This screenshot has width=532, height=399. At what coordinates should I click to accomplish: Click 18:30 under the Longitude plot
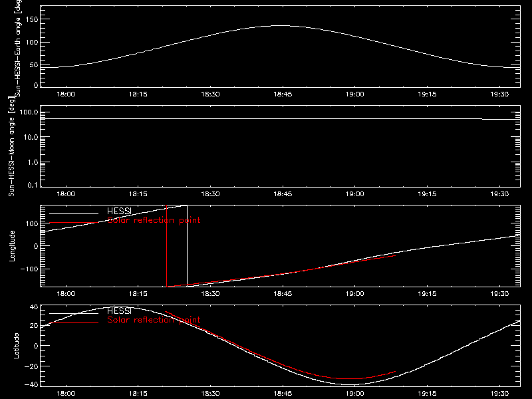tap(210, 293)
